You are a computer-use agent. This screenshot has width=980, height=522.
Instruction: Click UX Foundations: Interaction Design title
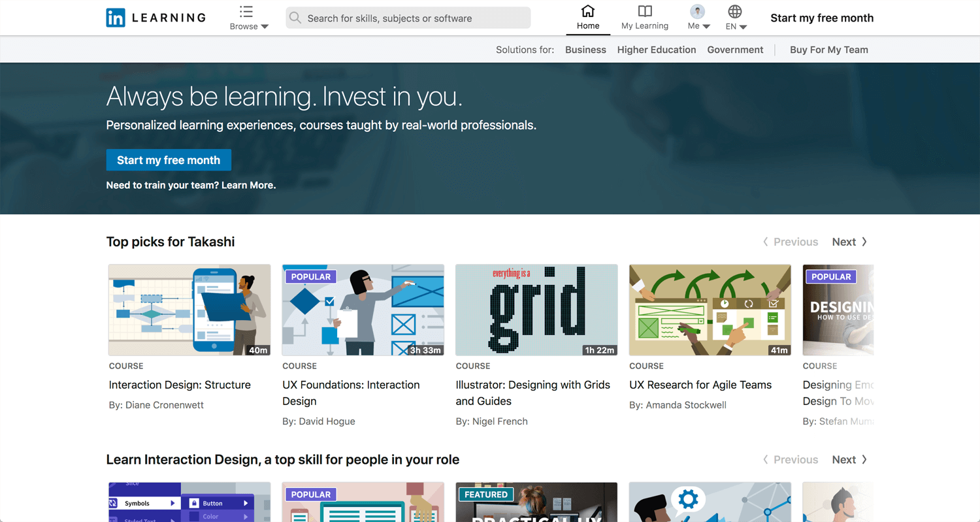point(351,393)
